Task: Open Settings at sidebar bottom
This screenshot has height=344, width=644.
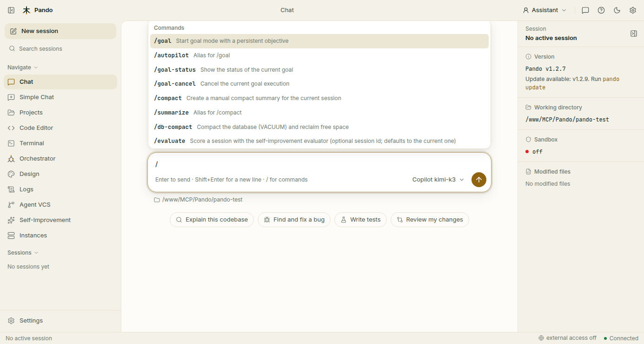Action: (60, 321)
